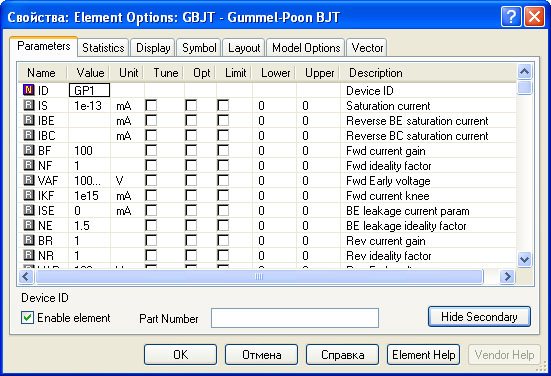
Task: Click the Value column header
Action: [90, 73]
